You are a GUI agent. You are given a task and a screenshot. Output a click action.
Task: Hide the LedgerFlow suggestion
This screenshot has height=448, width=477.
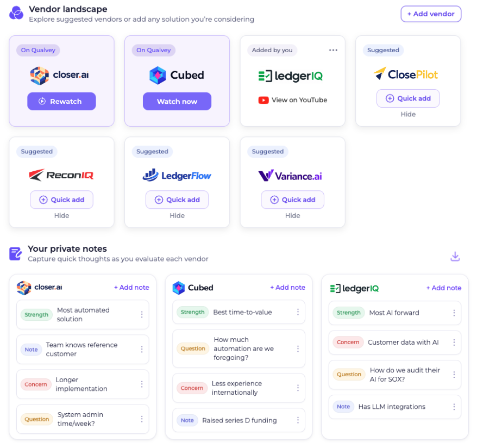click(177, 215)
